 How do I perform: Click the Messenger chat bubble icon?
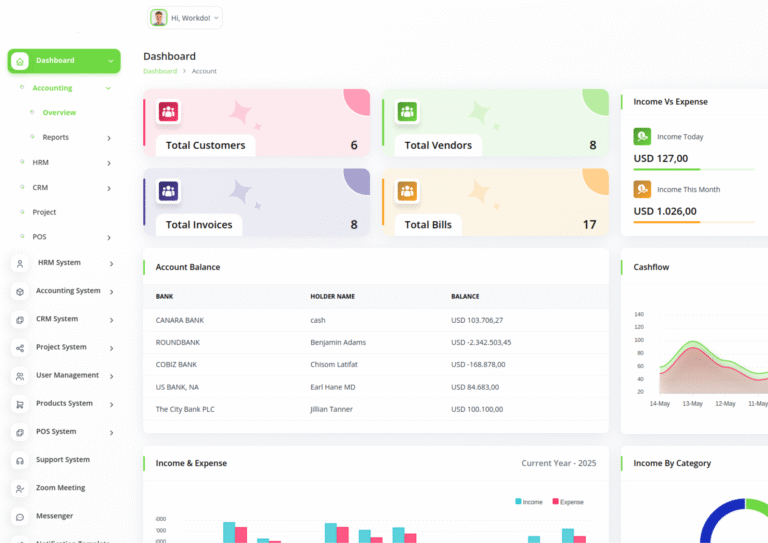(x=20, y=517)
